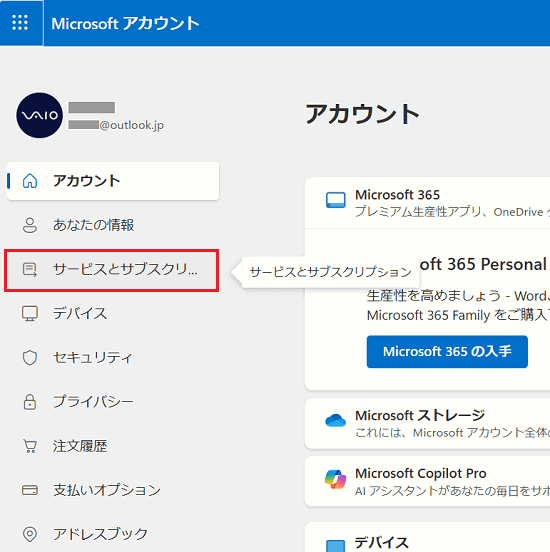Click the Microsoft 365 の入手 button
This screenshot has width=550, height=552.
(447, 352)
